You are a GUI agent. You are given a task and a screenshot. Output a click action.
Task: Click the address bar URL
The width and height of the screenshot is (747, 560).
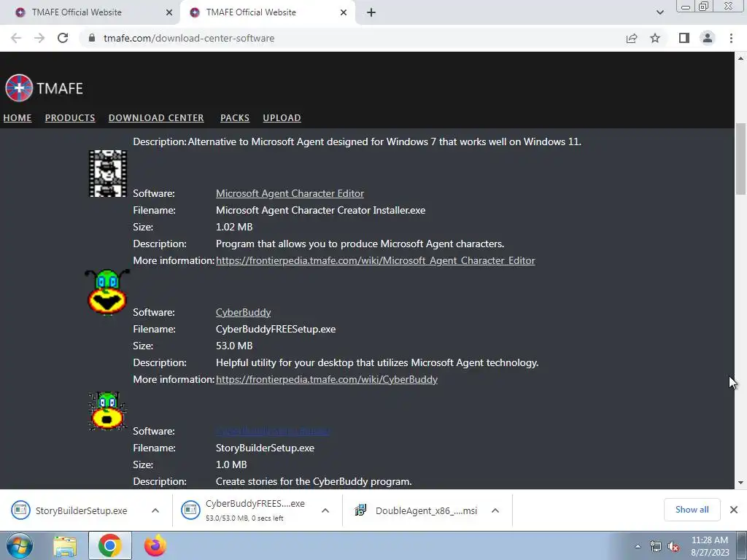click(x=189, y=38)
